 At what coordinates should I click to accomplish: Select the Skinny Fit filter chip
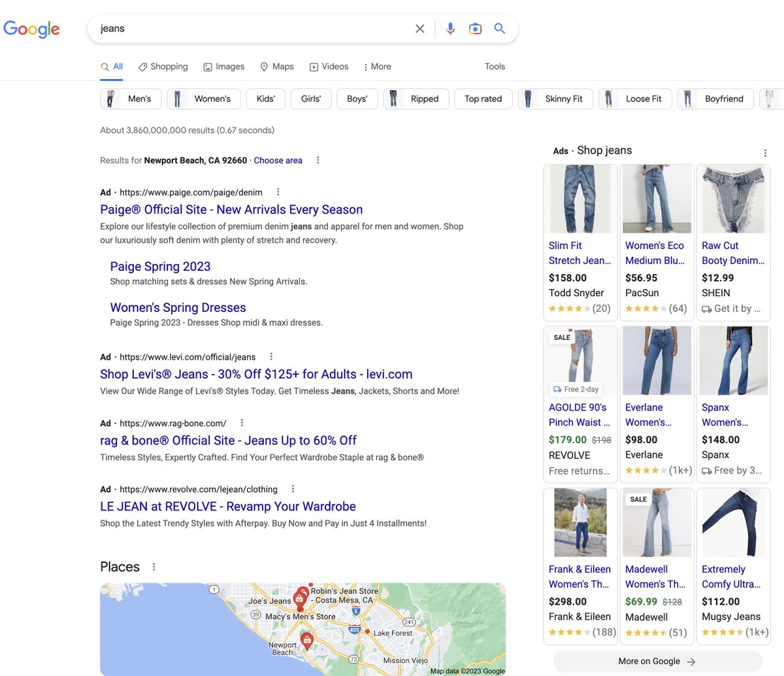[x=555, y=99]
